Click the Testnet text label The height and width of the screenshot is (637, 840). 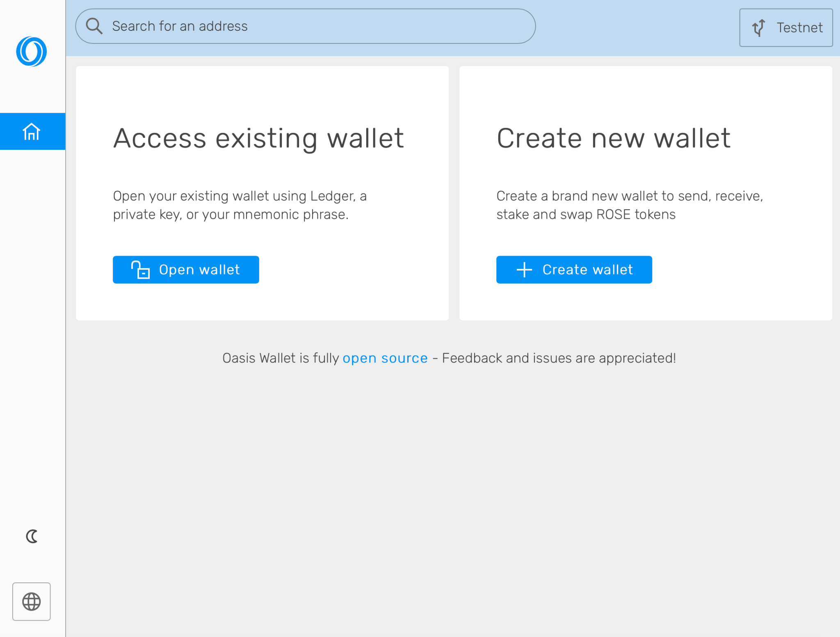point(800,27)
